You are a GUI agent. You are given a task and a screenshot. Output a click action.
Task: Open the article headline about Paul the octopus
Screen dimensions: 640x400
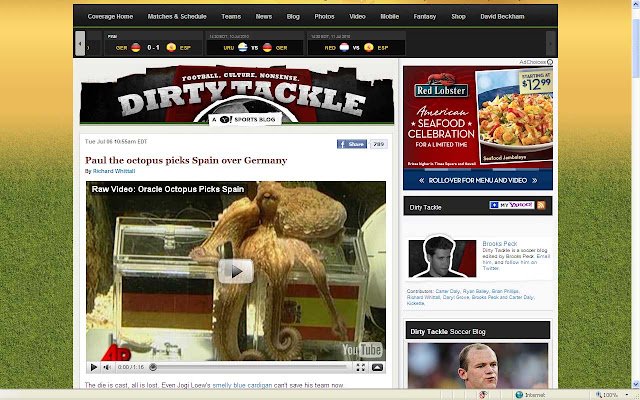[186, 160]
